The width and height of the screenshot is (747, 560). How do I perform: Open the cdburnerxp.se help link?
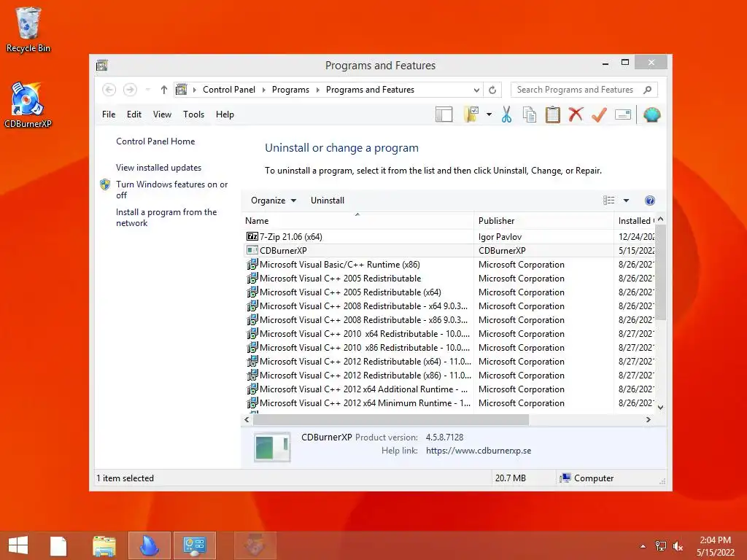479,451
